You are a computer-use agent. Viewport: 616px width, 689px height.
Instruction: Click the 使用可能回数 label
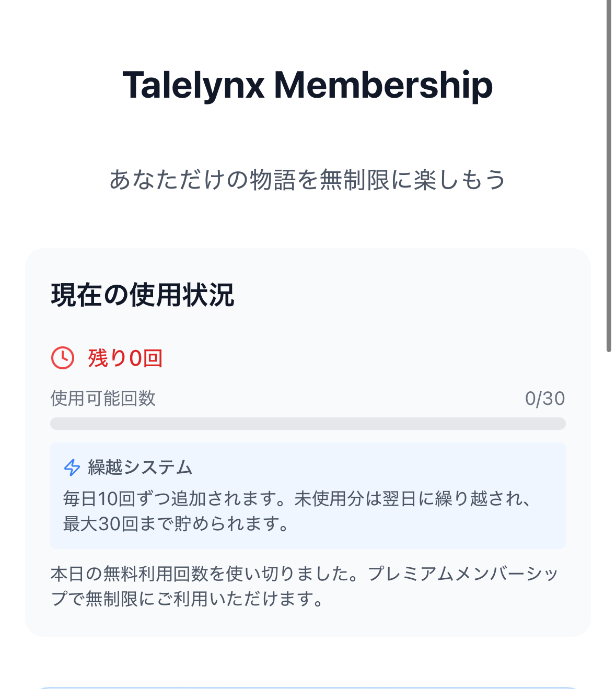[103, 399]
